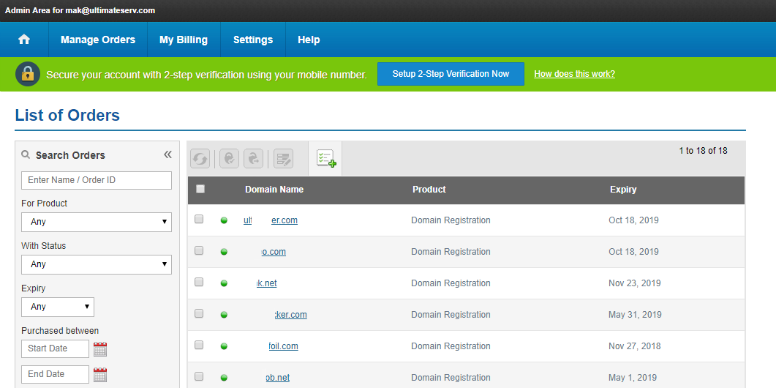Check the box for pb.net order
The width and height of the screenshot is (776, 388).
[199, 376]
